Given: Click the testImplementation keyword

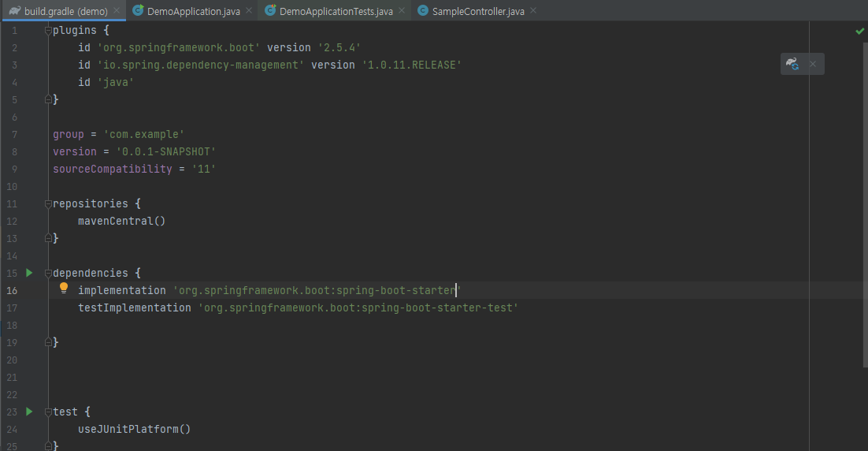Looking at the screenshot, I should [x=135, y=307].
